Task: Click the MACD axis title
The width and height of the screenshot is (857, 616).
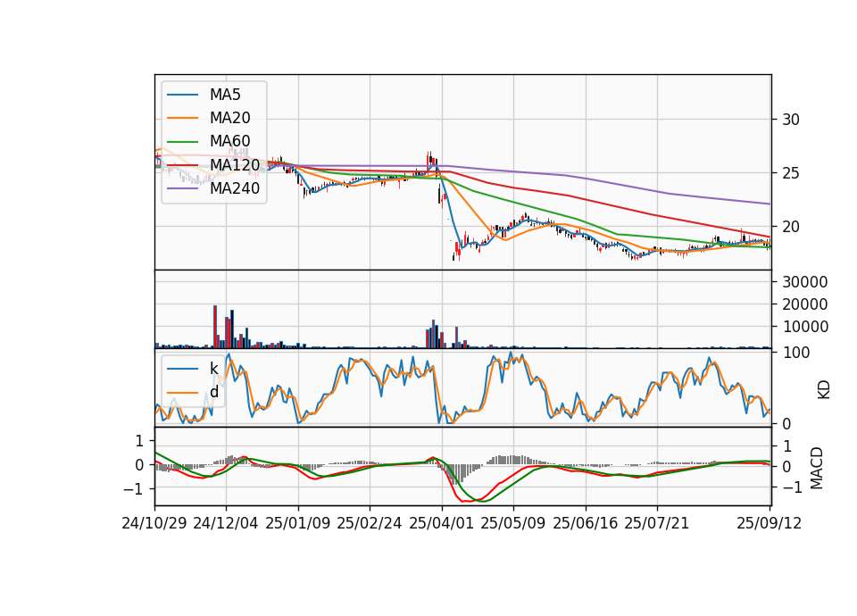Action: tap(817, 468)
